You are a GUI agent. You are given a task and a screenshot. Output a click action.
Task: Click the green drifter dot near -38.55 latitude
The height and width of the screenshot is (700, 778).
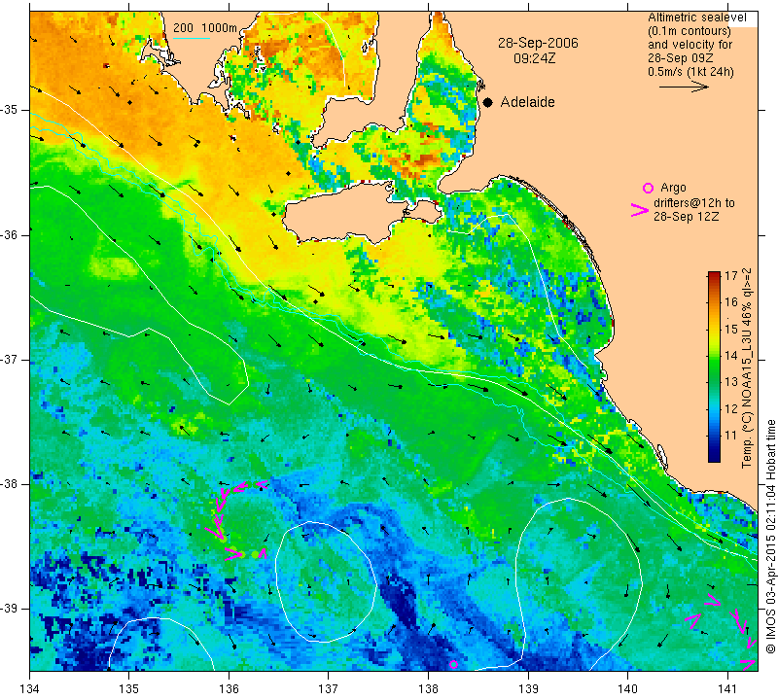pos(255,554)
